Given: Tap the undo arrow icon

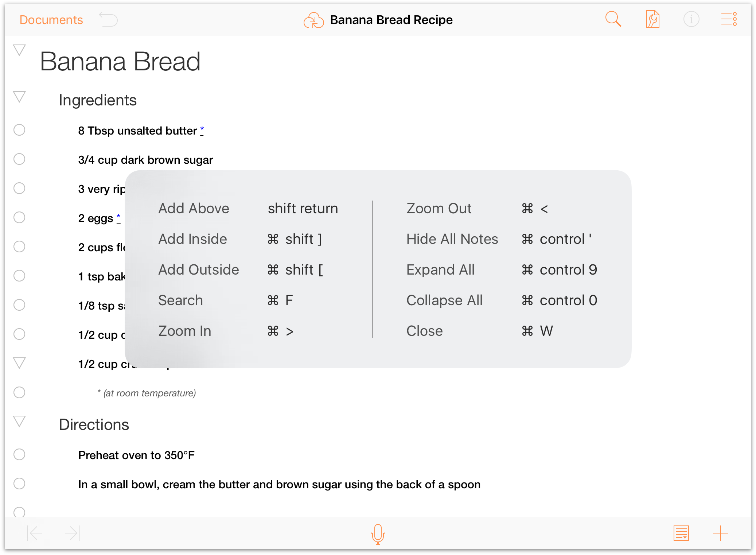Looking at the screenshot, I should [x=108, y=19].
